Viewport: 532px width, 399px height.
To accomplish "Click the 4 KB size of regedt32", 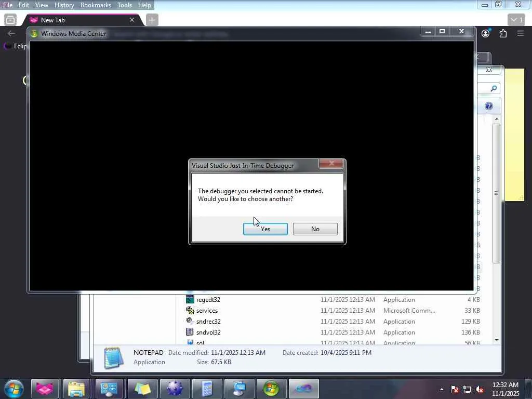I will (474, 300).
